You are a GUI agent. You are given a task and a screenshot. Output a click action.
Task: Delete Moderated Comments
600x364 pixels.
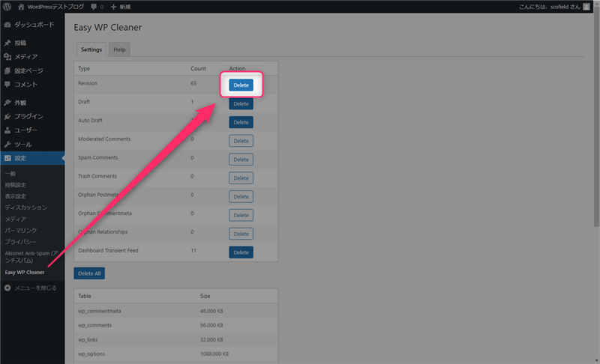241,141
